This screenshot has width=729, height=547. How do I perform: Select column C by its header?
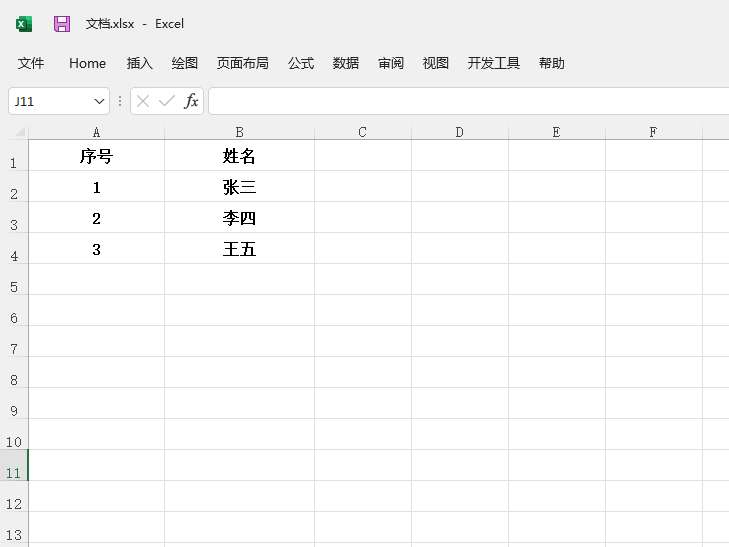pyautogui.click(x=362, y=132)
